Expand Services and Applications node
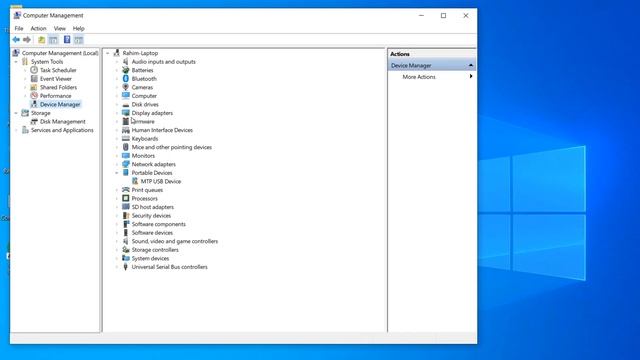Screen dimensions: 640x360 click(16, 130)
